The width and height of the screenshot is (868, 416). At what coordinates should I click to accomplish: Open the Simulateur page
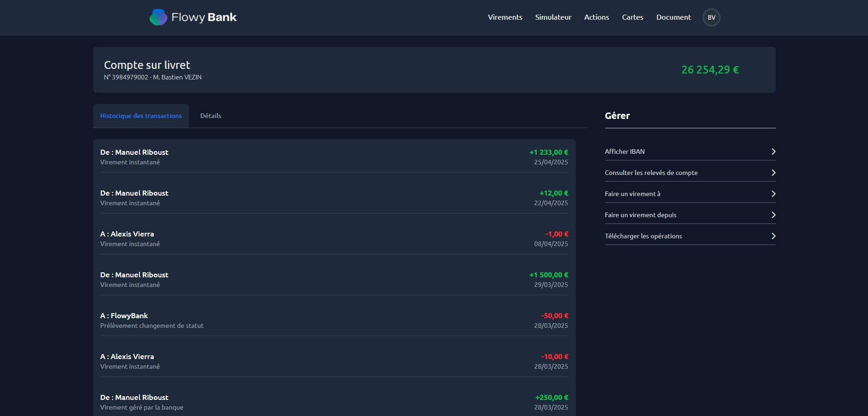[x=553, y=17]
